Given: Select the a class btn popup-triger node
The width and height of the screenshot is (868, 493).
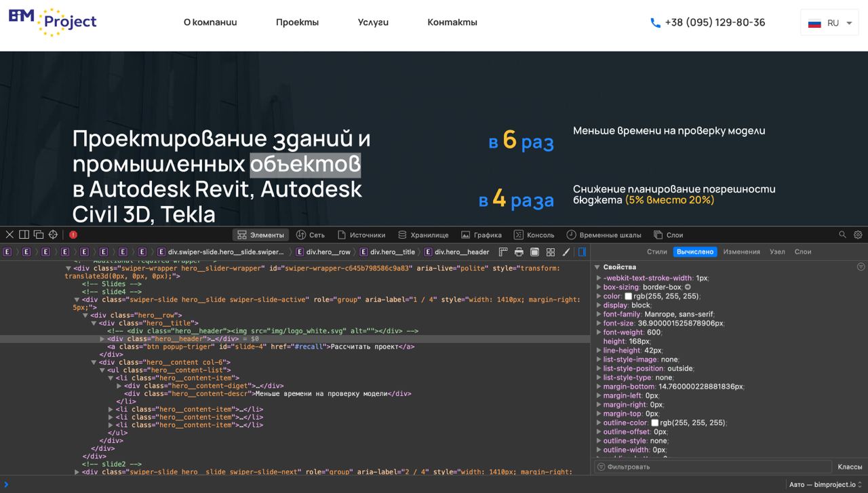Looking at the screenshot, I should point(261,347).
